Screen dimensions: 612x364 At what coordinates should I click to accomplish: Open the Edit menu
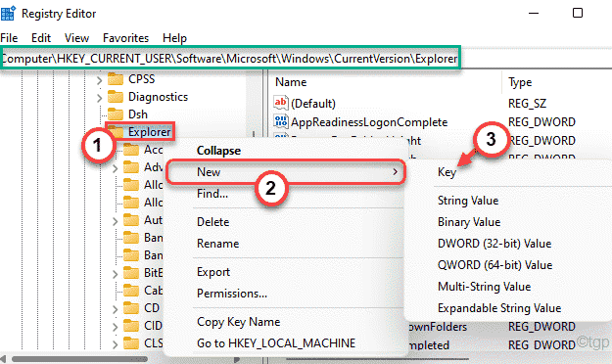click(x=41, y=38)
